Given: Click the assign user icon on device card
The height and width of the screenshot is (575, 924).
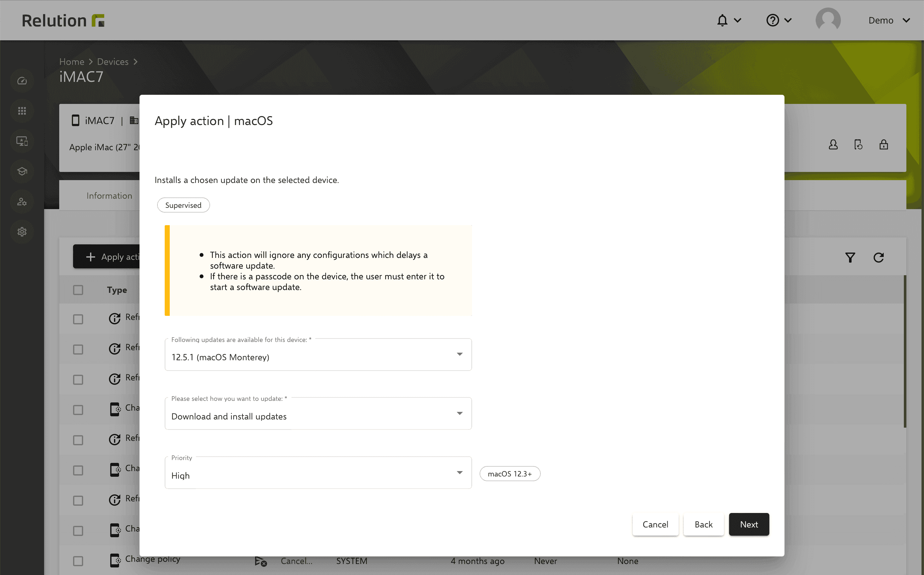Looking at the screenshot, I should tap(833, 145).
